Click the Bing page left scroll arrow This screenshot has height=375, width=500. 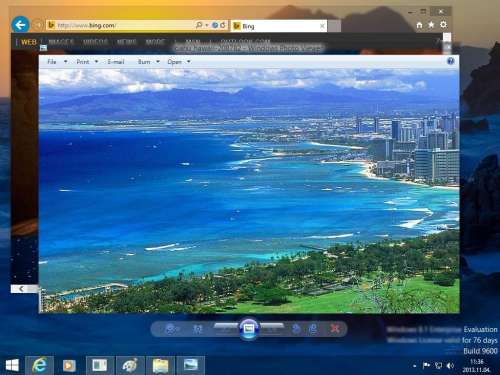pos(21,289)
